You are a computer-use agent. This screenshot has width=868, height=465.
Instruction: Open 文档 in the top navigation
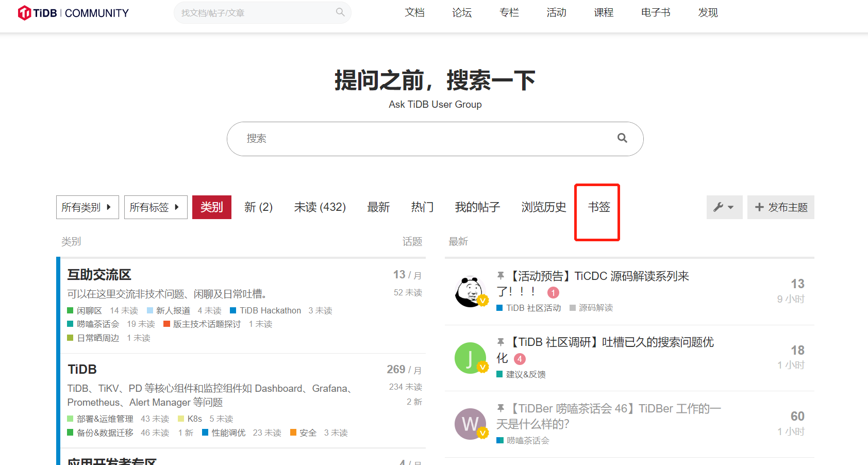[415, 13]
